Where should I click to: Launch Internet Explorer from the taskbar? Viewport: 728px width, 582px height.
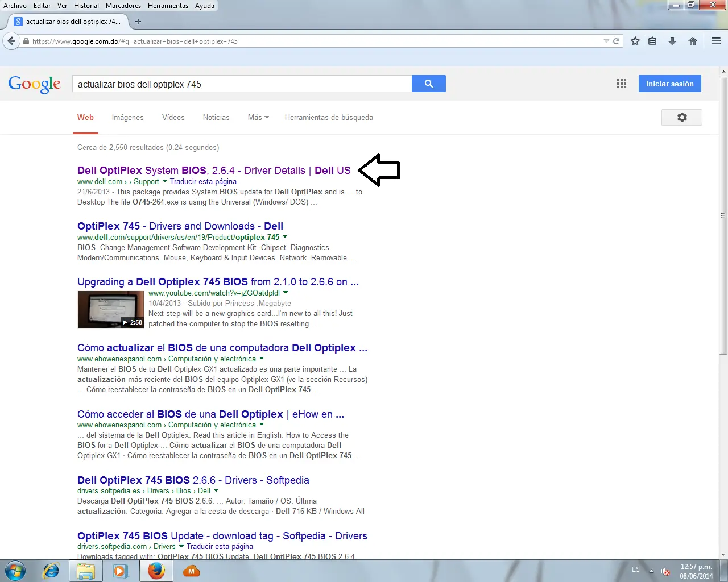51,571
